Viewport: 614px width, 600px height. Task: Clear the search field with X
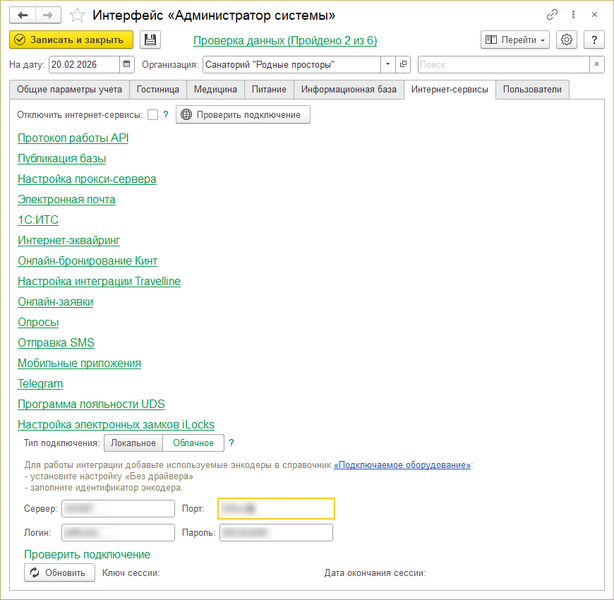point(597,65)
